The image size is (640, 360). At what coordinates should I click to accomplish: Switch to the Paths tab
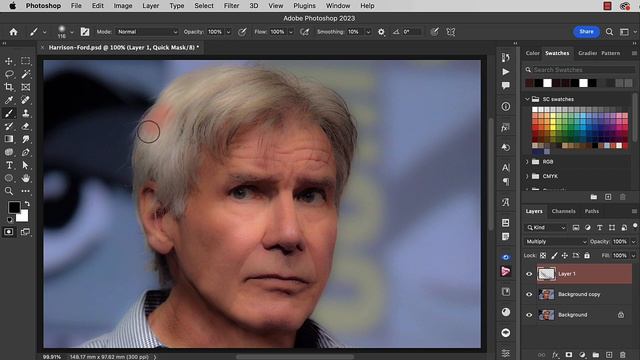[592, 211]
